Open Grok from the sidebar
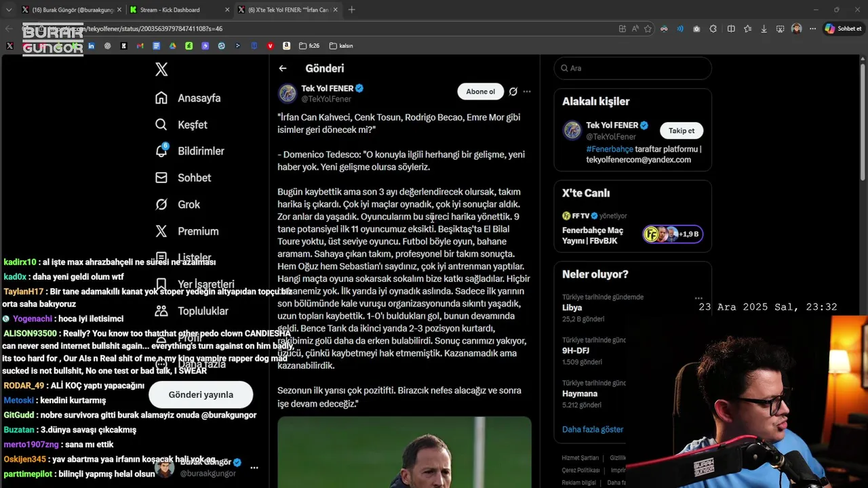 click(x=178, y=205)
